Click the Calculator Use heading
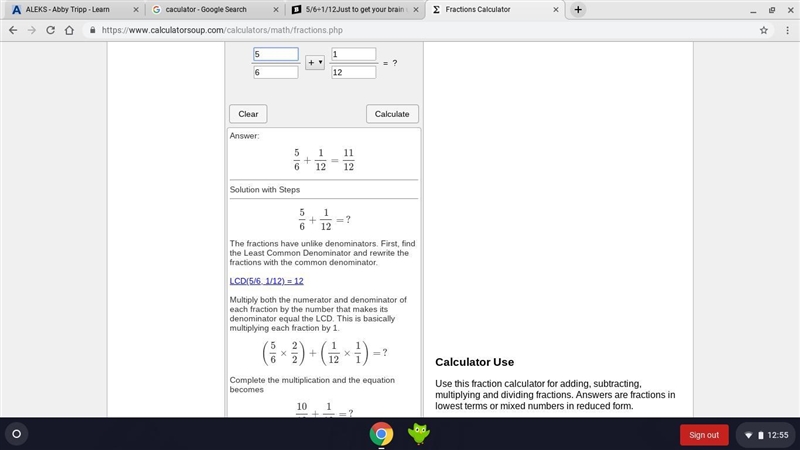800x450 pixels. point(474,362)
